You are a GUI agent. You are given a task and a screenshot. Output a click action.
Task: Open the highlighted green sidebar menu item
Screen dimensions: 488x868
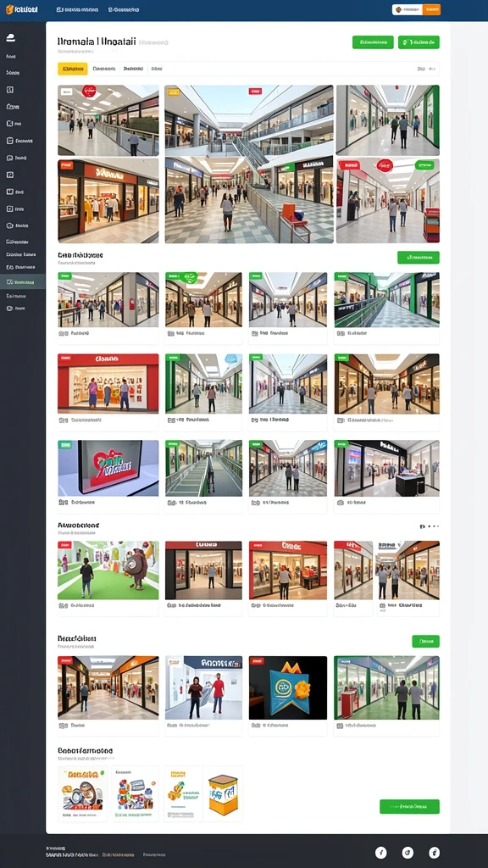23,281
